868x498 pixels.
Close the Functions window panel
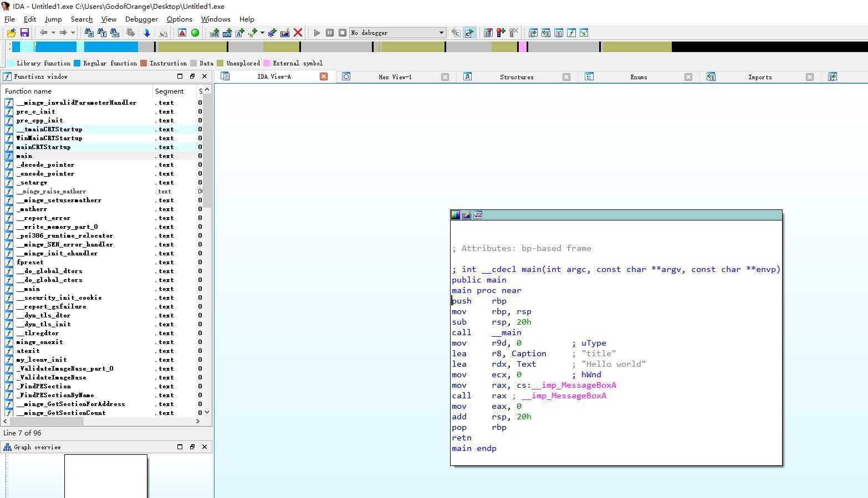pyautogui.click(x=205, y=76)
